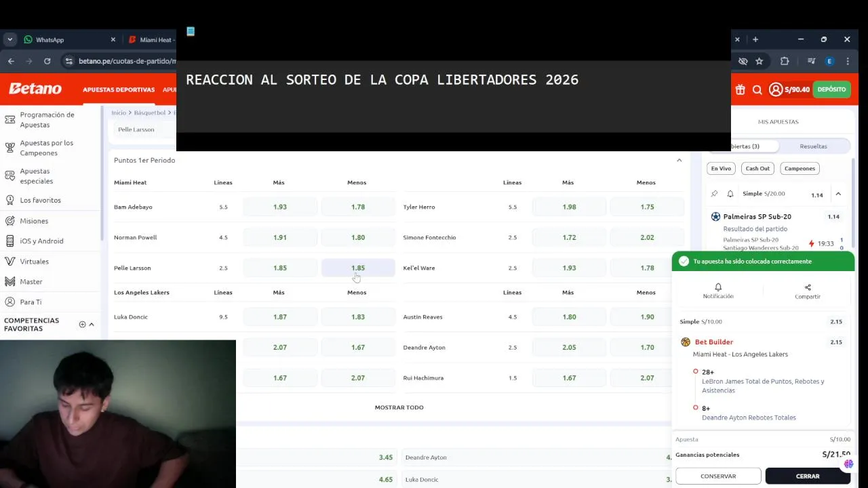Screen dimensions: 868x488
Task: Select Austin Reaves Menos odds 1.90
Action: click(647, 317)
